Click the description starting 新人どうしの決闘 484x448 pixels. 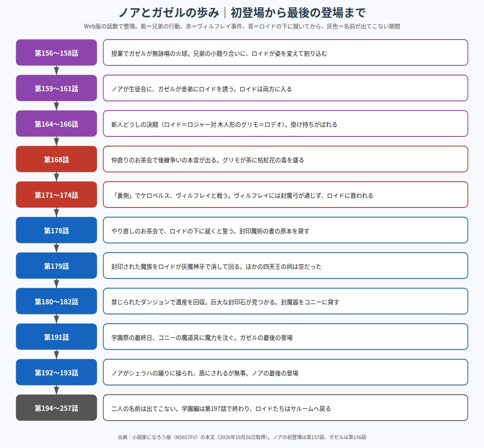tap(286, 124)
